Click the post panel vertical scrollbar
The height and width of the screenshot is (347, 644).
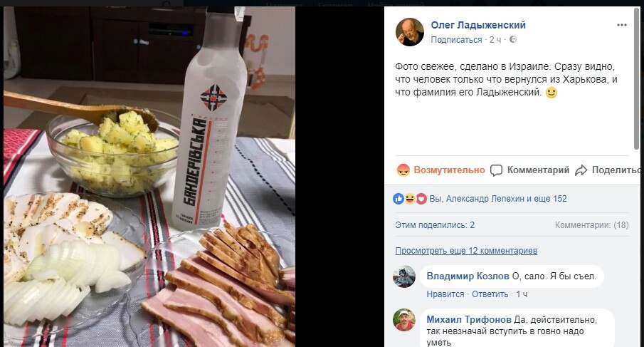coord(637,78)
